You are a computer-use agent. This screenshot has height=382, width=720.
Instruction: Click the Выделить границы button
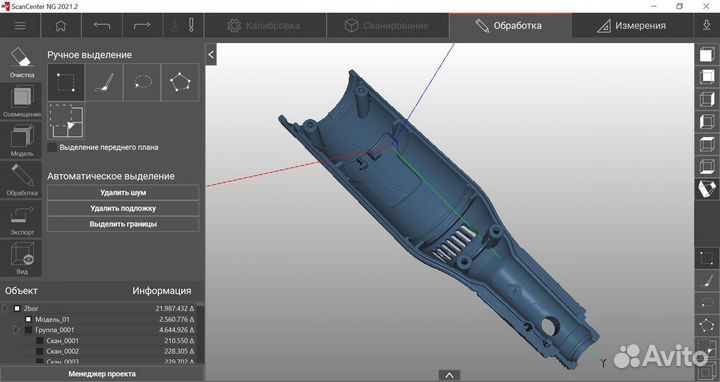pyautogui.click(x=123, y=224)
